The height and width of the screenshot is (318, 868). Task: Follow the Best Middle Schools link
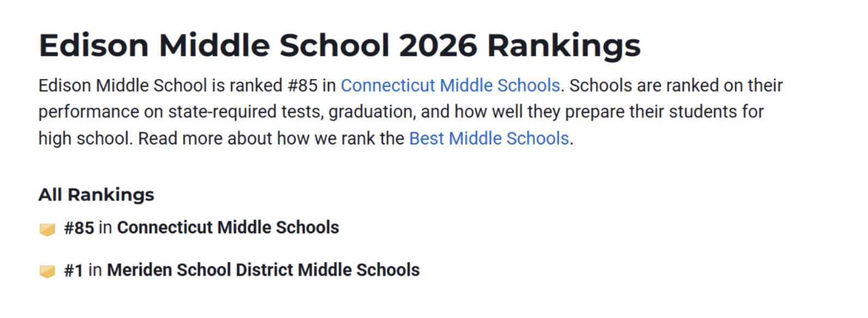coord(489,138)
